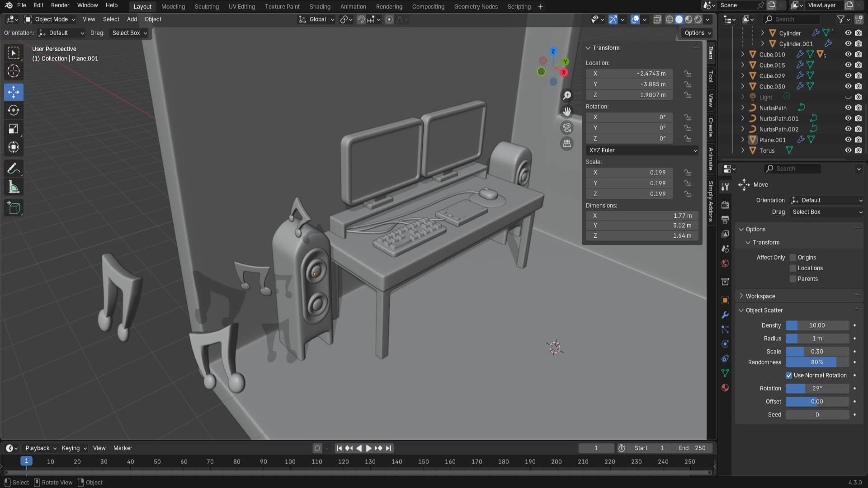The image size is (868, 488).
Task: Uncheck Use Normal Rotation
Action: click(x=789, y=375)
